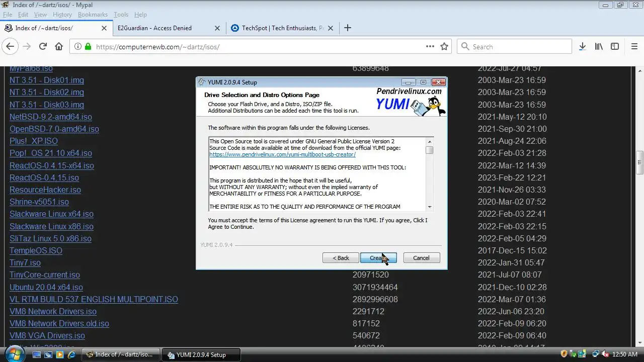Open the browser home page
The width and height of the screenshot is (644, 362).
click(59, 46)
